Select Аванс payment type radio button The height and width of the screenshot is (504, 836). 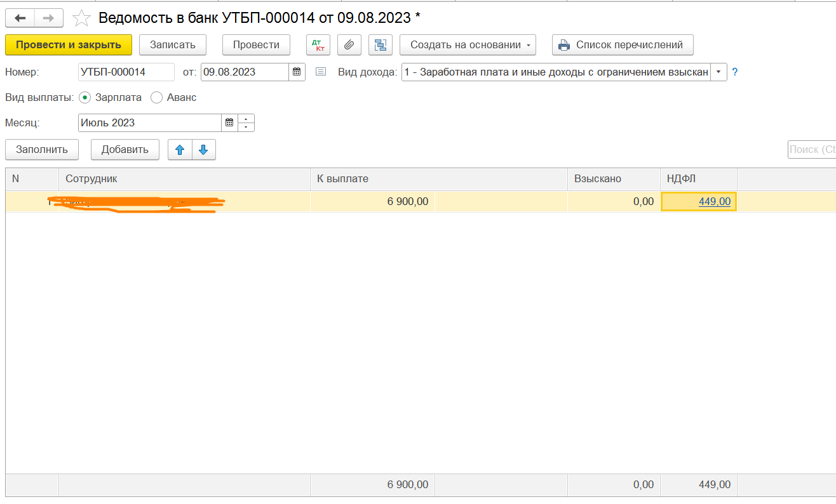pyautogui.click(x=156, y=98)
